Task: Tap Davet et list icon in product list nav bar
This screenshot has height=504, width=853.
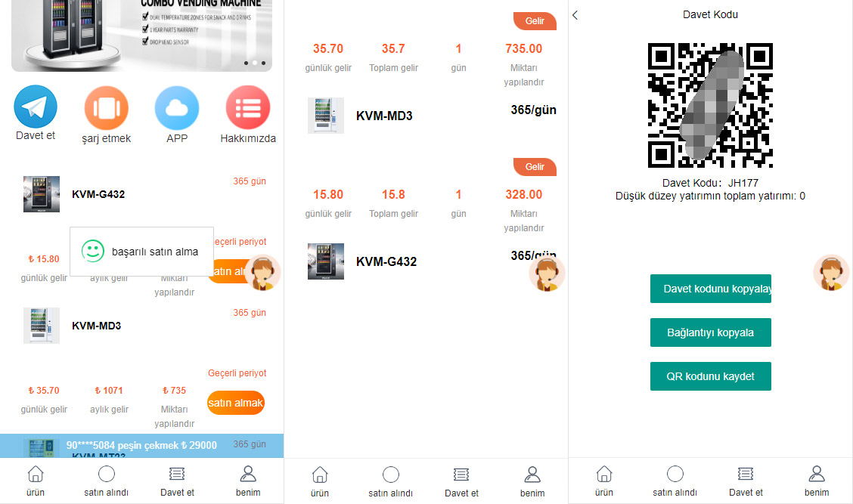Action: click(x=177, y=474)
